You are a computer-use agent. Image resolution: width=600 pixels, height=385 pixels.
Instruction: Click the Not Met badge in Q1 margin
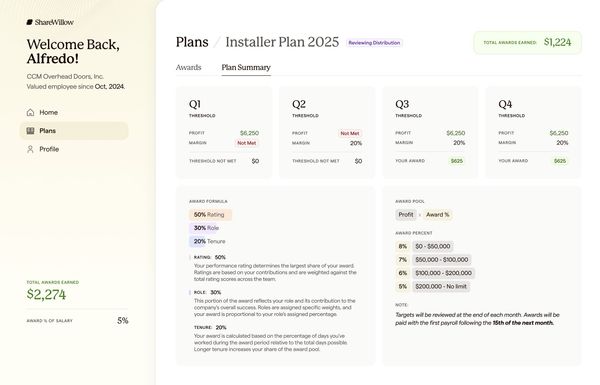pyautogui.click(x=246, y=143)
